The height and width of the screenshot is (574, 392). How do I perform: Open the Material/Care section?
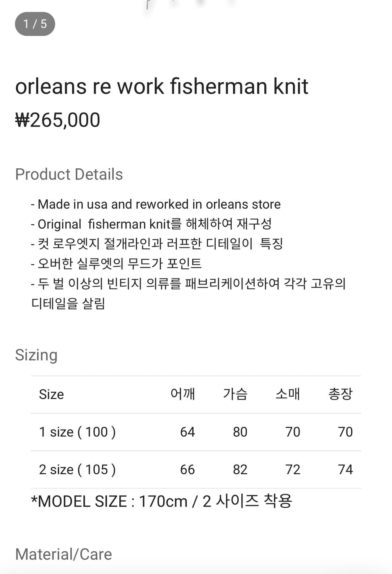click(x=63, y=554)
